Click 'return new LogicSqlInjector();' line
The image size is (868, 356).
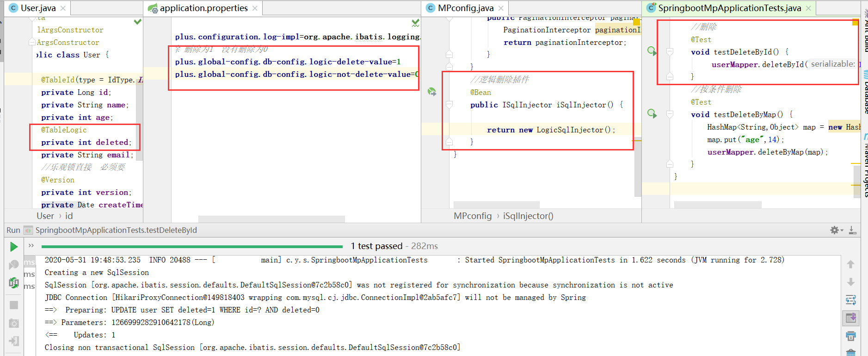pos(551,130)
